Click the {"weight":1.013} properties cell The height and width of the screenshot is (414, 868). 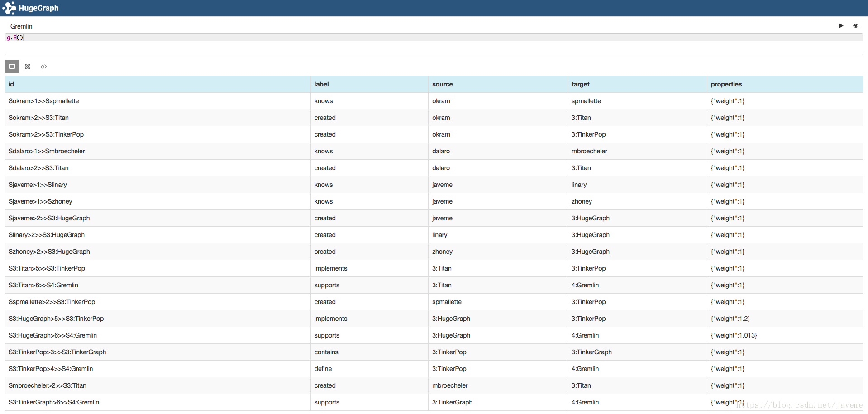(785, 335)
